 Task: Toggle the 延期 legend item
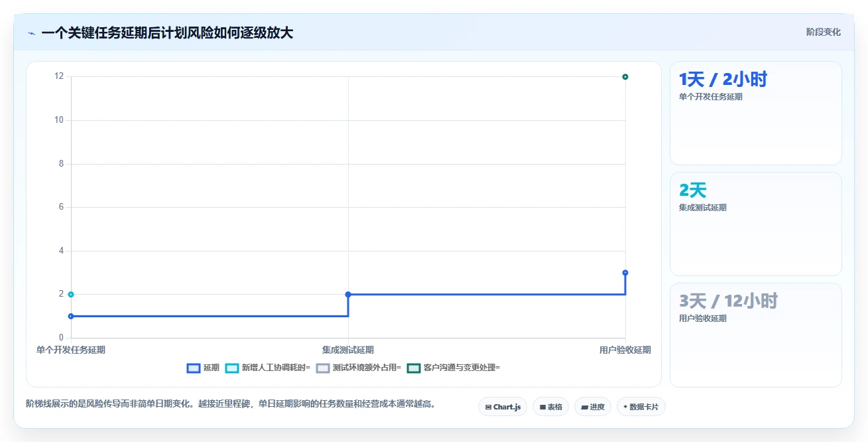coord(203,368)
